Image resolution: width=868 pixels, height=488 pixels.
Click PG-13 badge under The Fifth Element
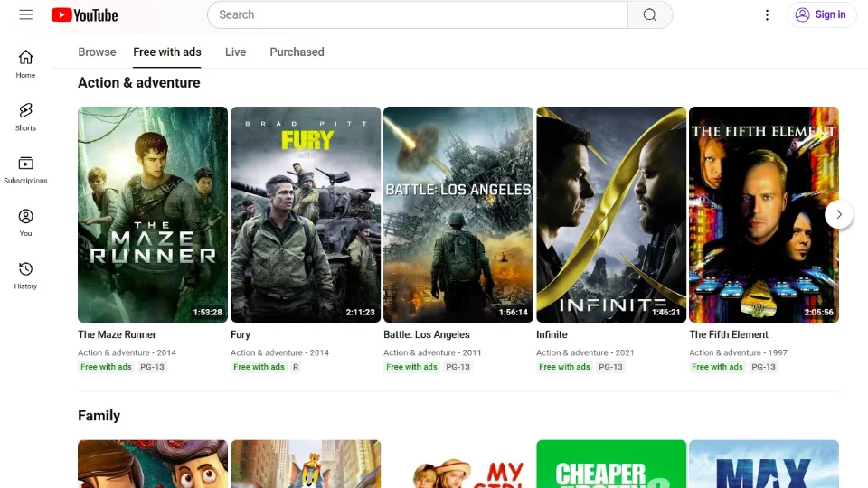tap(763, 367)
